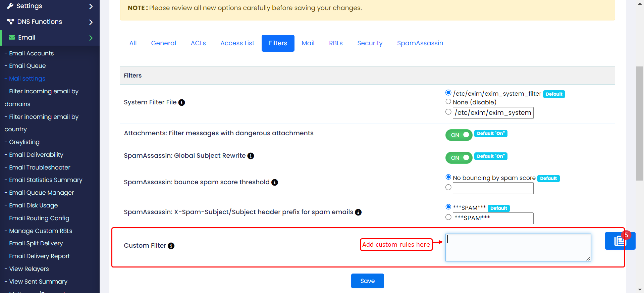This screenshot has height=293, width=644.
Task: Open View Relayers link
Action: 29,269
